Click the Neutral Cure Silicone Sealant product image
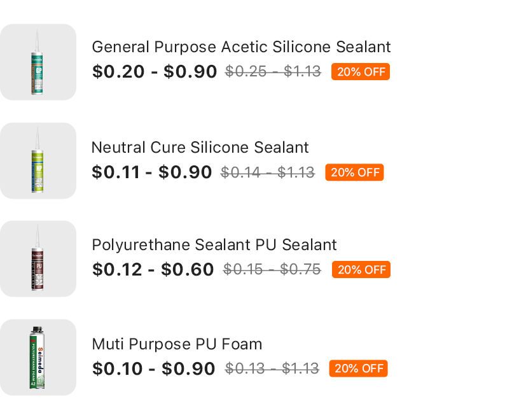 pyautogui.click(x=38, y=161)
